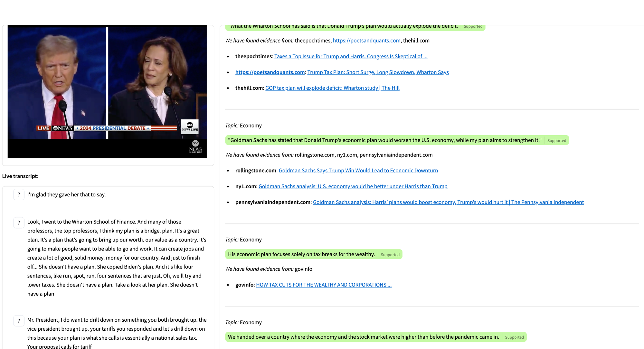Screen dimensions: 644x349
Task: Click the ABC News Live logo badge
Action: [x=190, y=127]
